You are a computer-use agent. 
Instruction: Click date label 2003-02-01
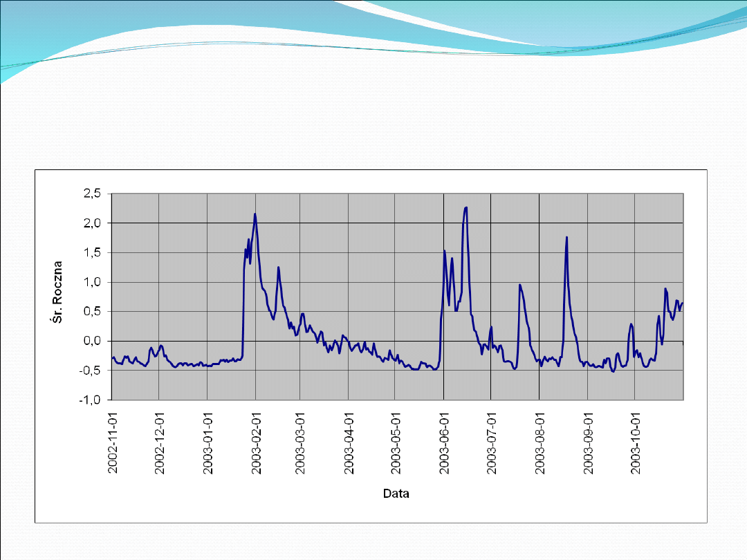click(x=257, y=443)
